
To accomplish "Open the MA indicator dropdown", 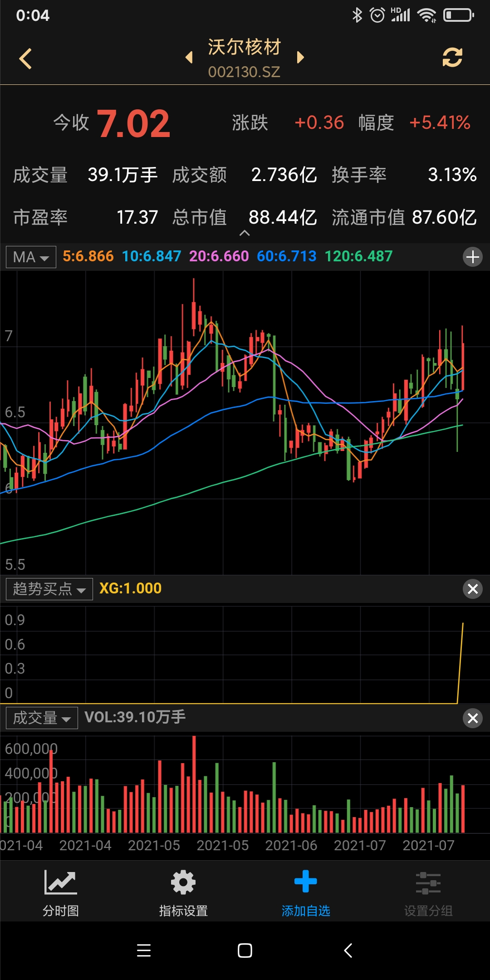I will point(31,257).
